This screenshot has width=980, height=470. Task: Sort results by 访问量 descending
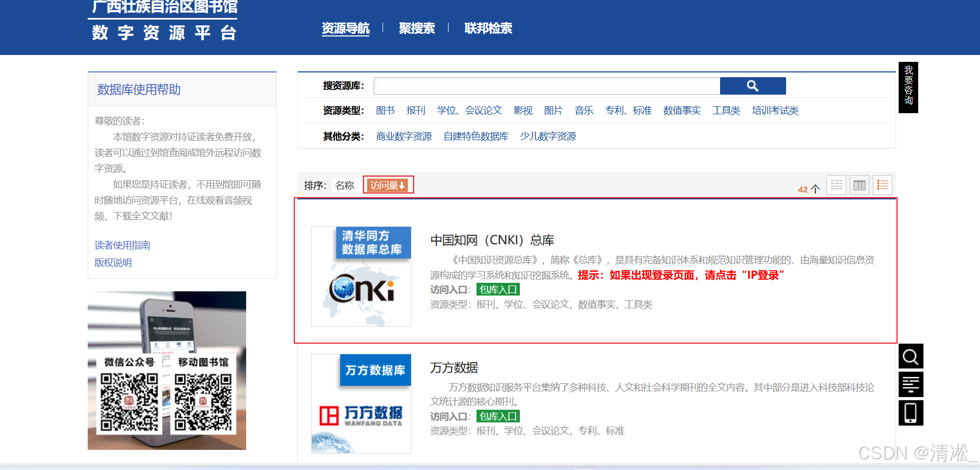388,185
